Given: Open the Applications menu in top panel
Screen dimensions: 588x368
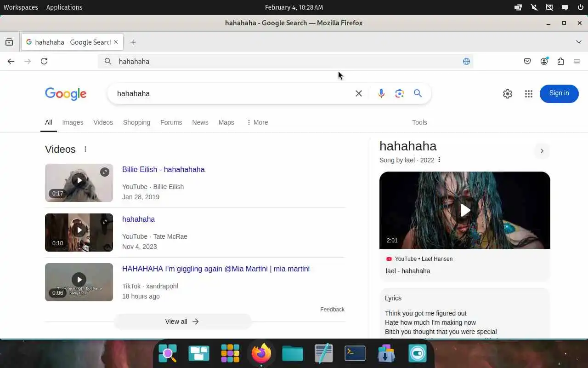Looking at the screenshot, I should tap(64, 7).
